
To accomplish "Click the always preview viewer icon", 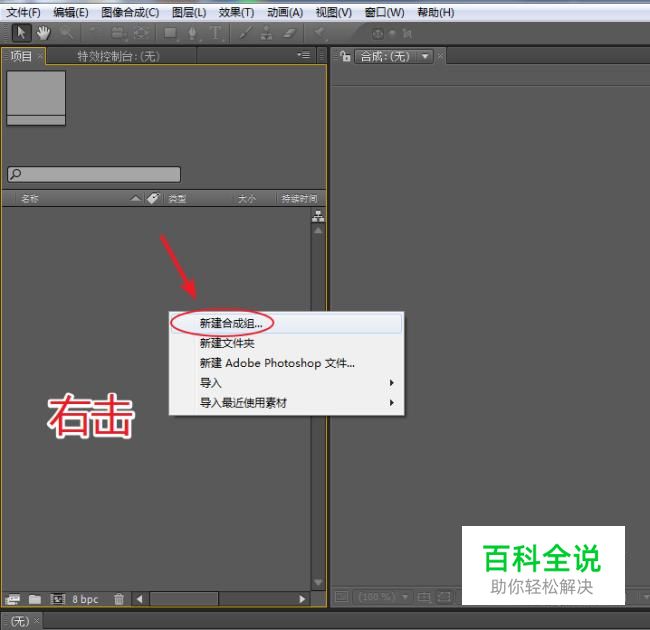I will (342, 596).
